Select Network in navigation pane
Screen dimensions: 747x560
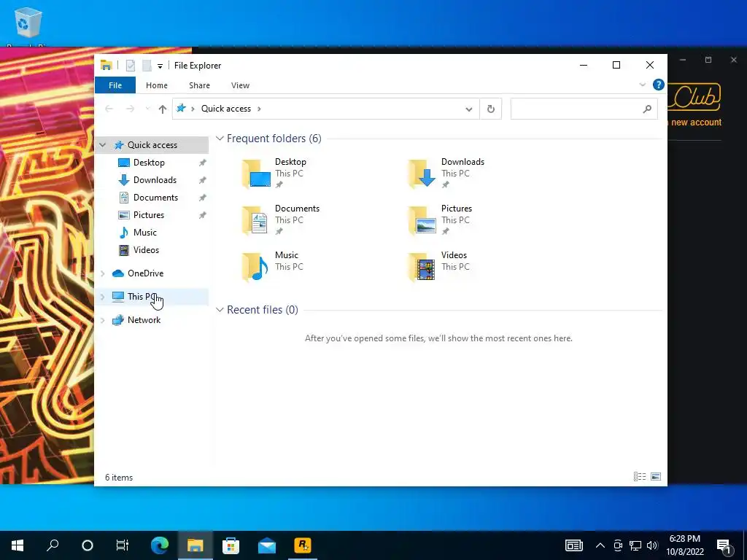coord(144,320)
